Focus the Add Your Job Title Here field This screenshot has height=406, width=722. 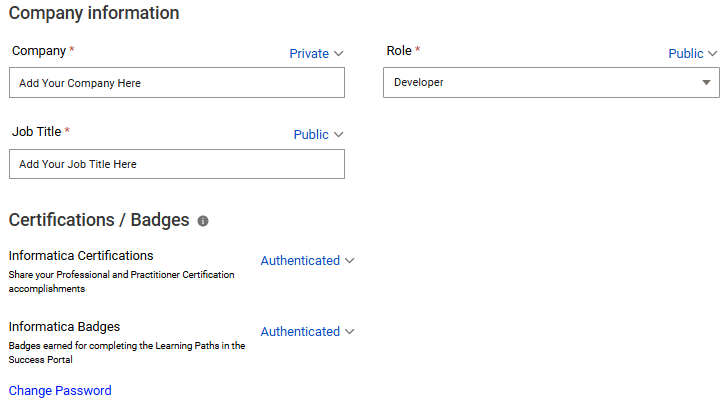pyautogui.click(x=176, y=164)
